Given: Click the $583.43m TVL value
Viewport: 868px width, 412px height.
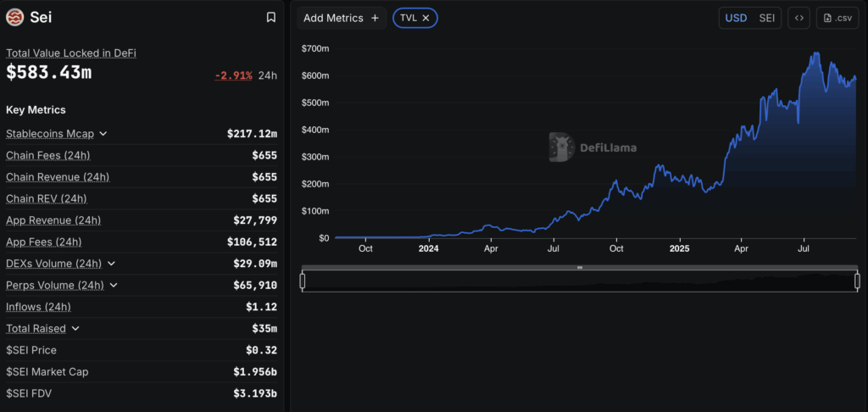Looking at the screenshot, I should point(48,73).
